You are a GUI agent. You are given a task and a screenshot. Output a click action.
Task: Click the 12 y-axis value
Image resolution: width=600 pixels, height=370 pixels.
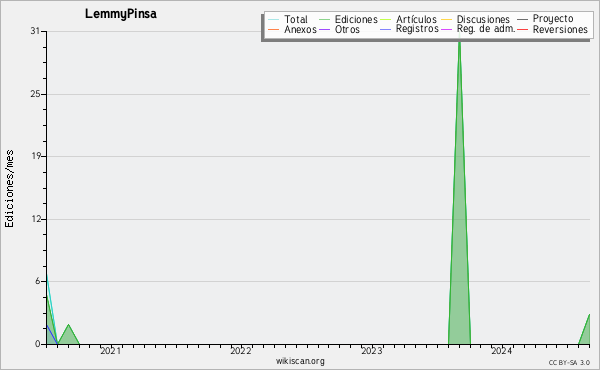tap(36, 219)
